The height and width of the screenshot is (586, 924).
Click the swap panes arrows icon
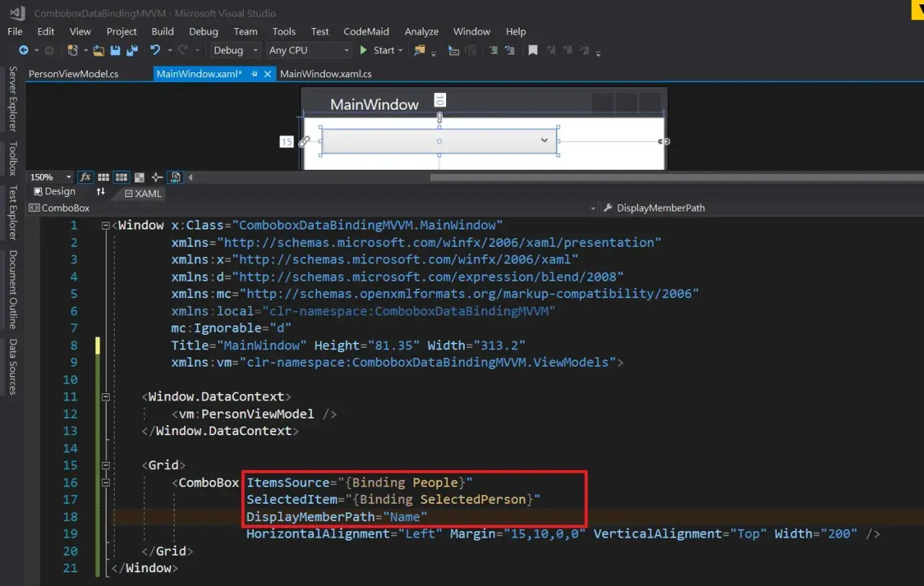(x=101, y=191)
